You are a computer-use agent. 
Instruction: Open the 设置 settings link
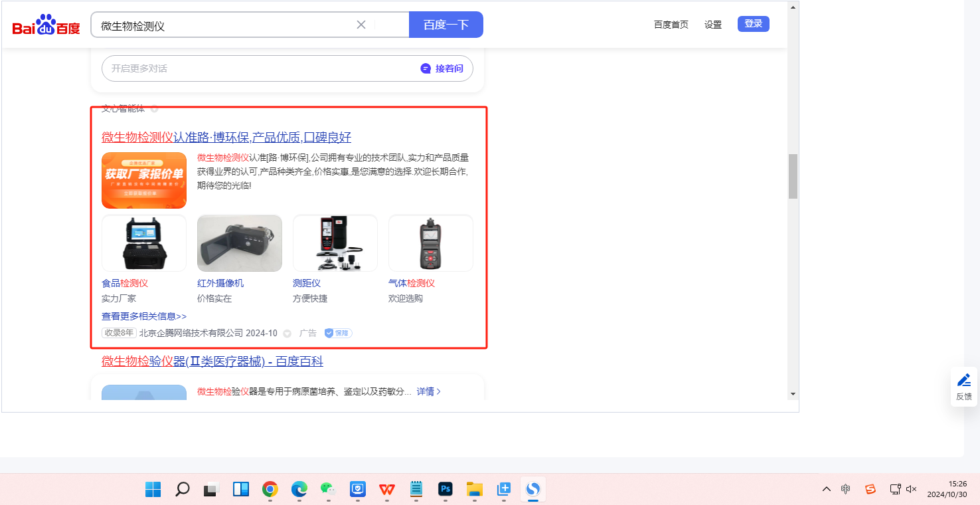[x=713, y=25]
